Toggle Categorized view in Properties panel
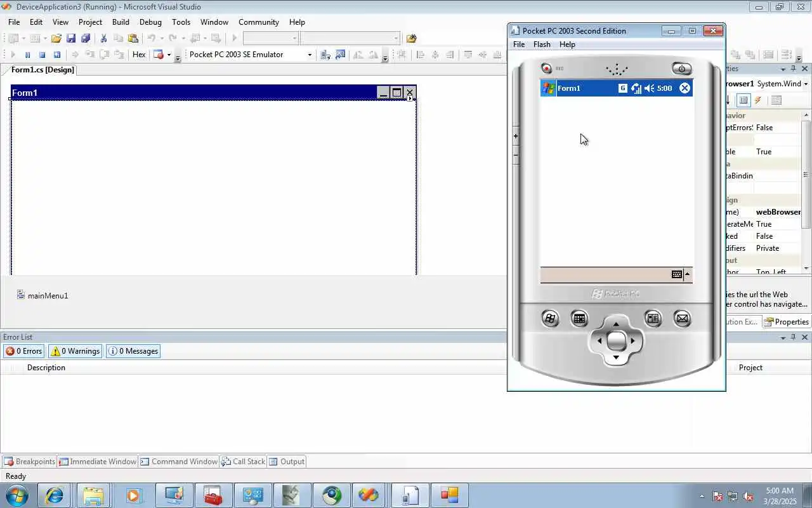The image size is (812, 508). (743, 100)
